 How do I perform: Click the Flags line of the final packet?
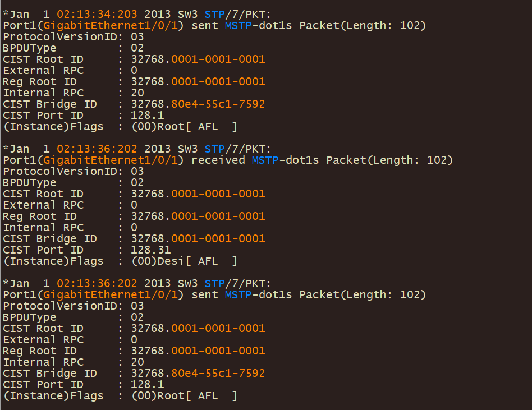[x=120, y=396]
